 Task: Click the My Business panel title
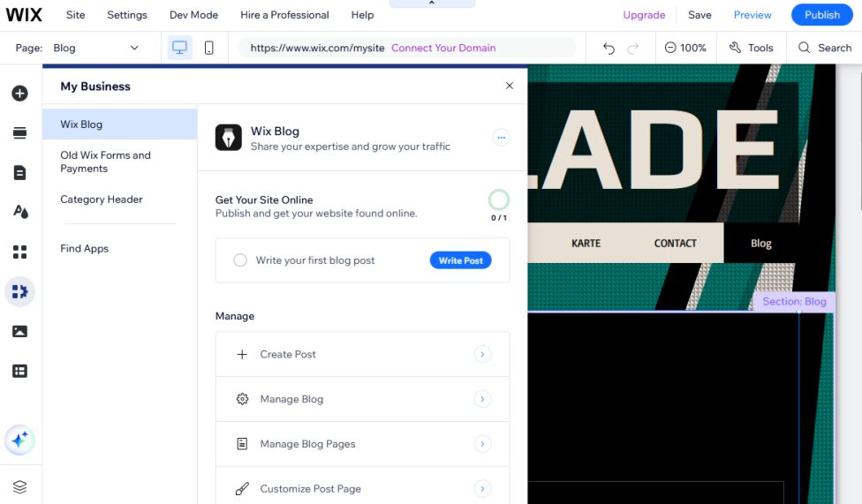point(95,87)
